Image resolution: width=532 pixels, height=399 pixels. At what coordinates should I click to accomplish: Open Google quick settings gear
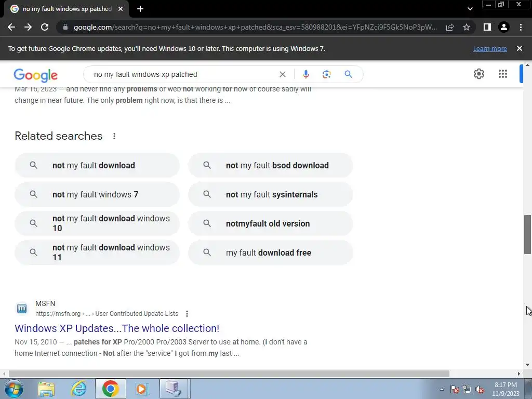click(478, 74)
